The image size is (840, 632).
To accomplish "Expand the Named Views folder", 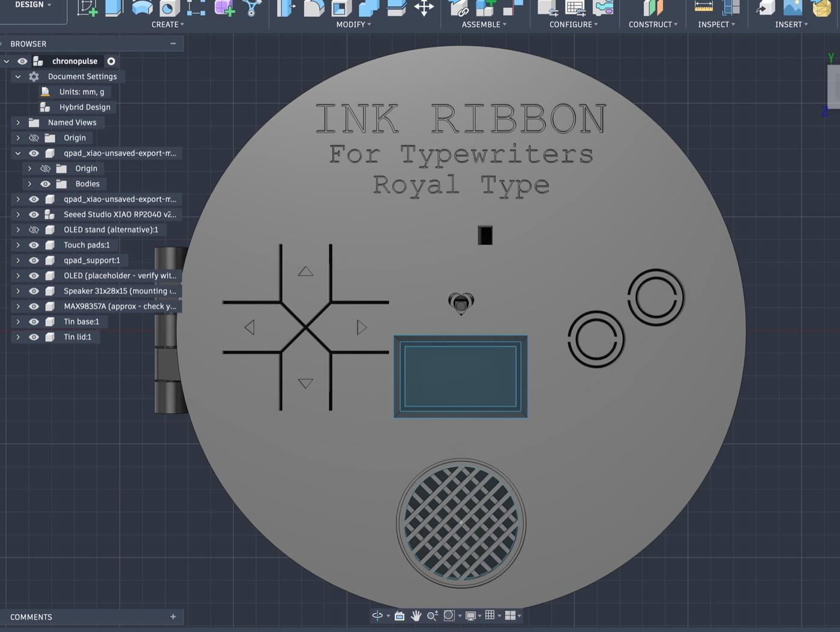I will [18, 122].
